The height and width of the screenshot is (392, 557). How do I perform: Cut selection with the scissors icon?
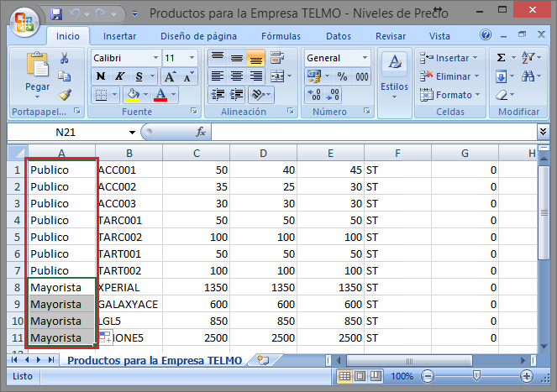(x=65, y=58)
